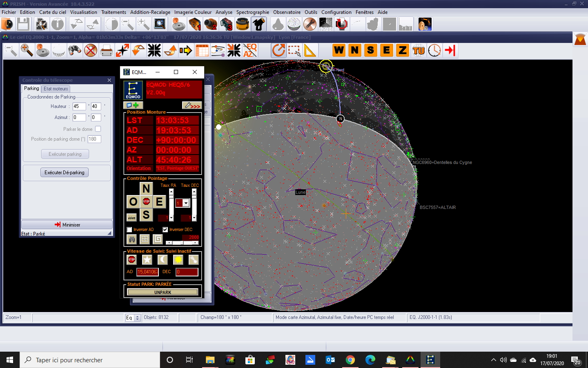Click the printer icon in sky map toolbar
This screenshot has height=368, width=588.
coord(106,51)
